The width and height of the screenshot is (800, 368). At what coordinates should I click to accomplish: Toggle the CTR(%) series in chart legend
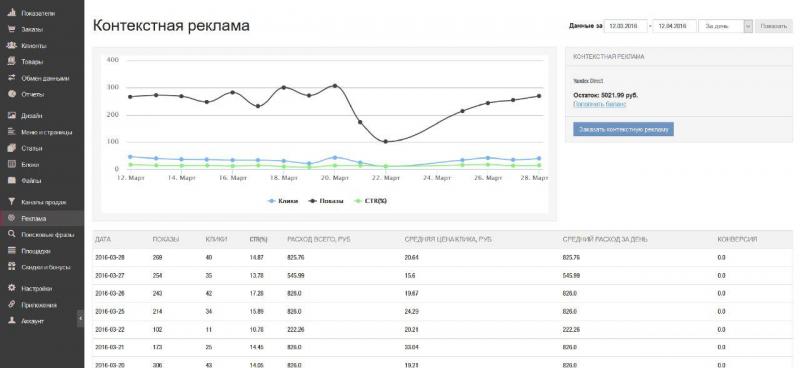(370, 201)
